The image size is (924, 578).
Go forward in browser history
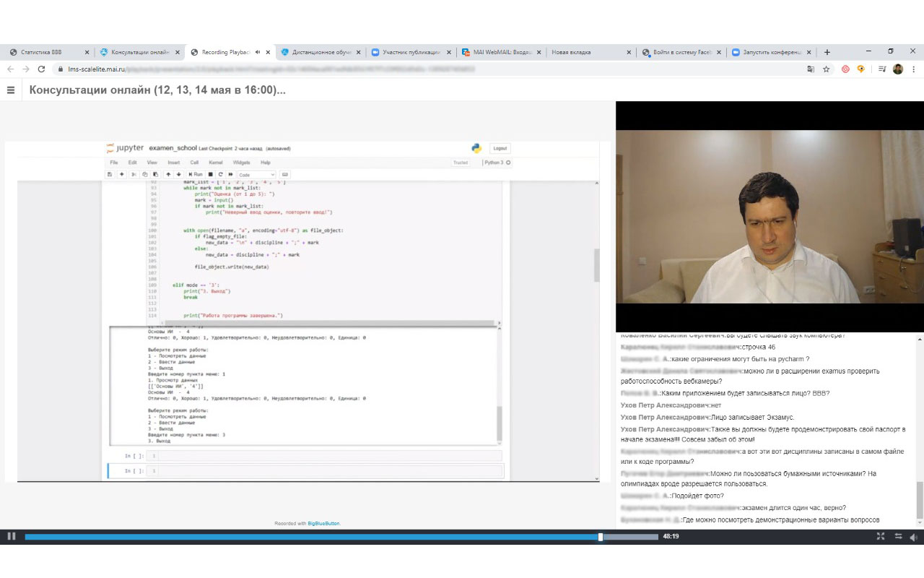pos(26,69)
